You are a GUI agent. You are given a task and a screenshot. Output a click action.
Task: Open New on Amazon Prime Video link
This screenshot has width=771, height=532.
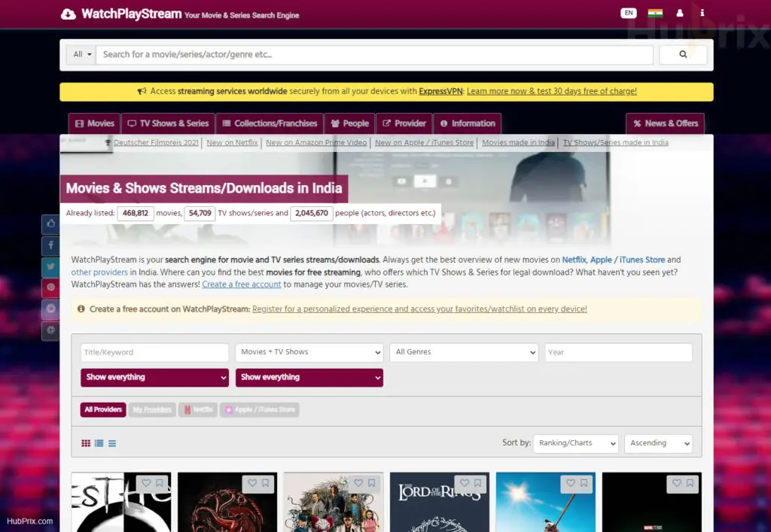[x=316, y=142]
